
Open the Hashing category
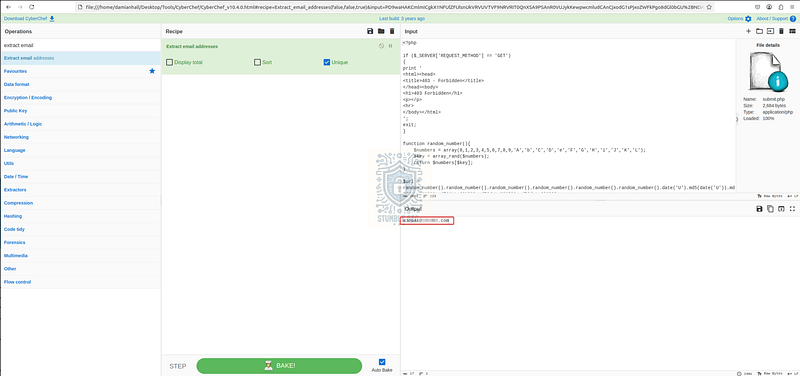(x=80, y=216)
